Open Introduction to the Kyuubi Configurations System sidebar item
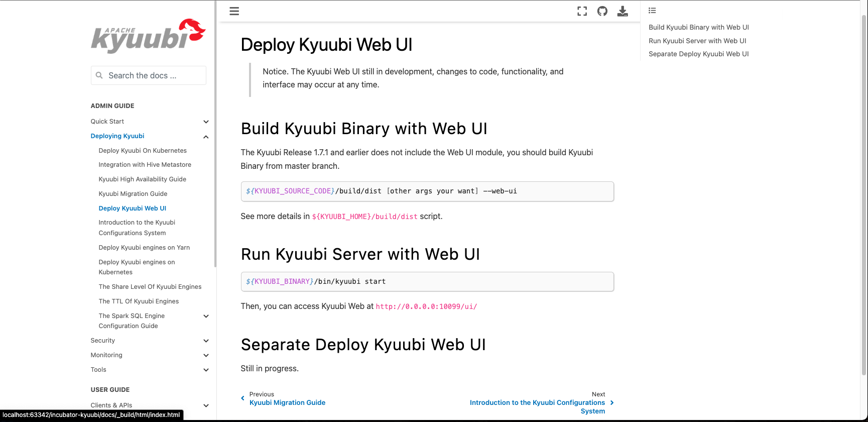Screen dimensions: 868x422 point(137,228)
